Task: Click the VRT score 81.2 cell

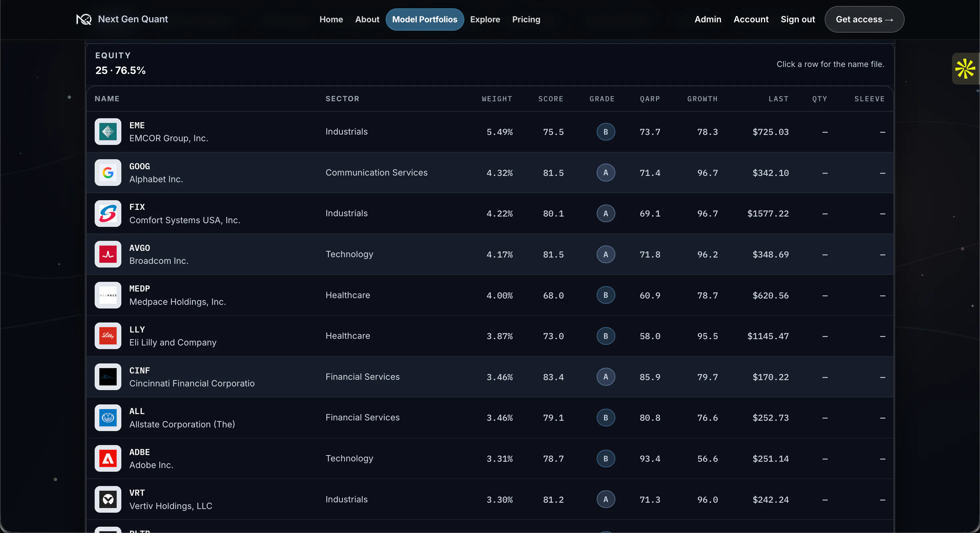Action: pyautogui.click(x=553, y=500)
